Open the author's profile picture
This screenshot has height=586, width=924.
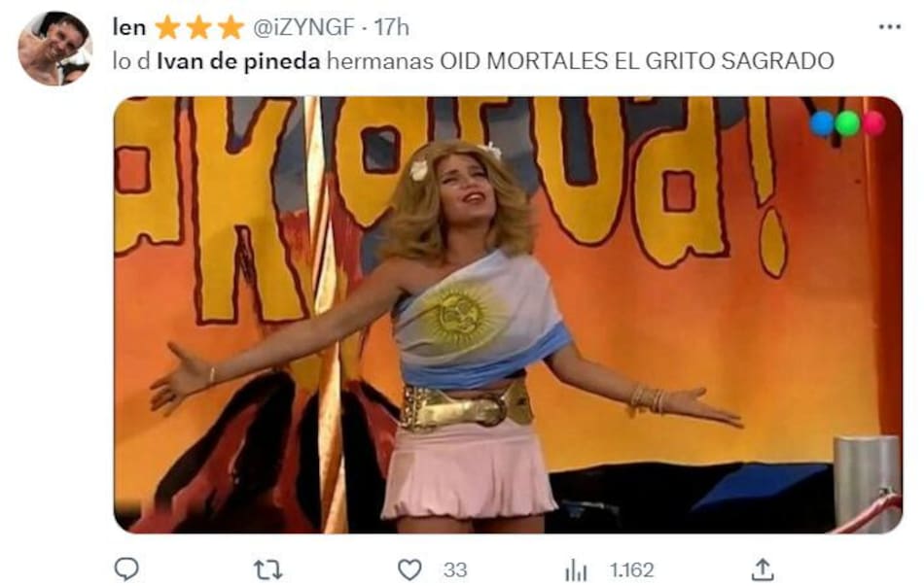click(x=54, y=49)
